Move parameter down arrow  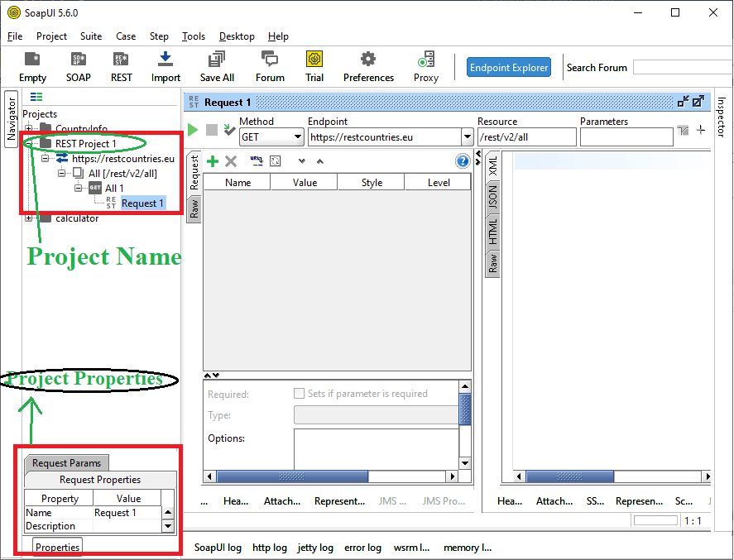tap(302, 161)
